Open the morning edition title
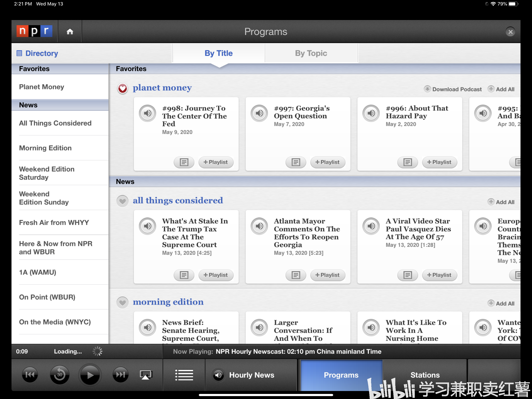The height and width of the screenshot is (399, 532). [168, 302]
